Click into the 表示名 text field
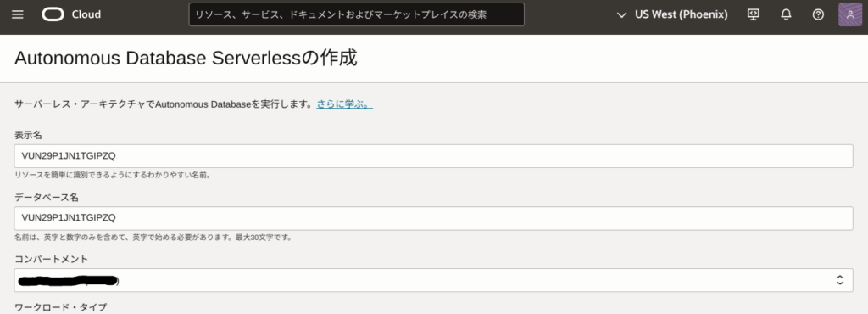The image size is (868, 314). 433,156
